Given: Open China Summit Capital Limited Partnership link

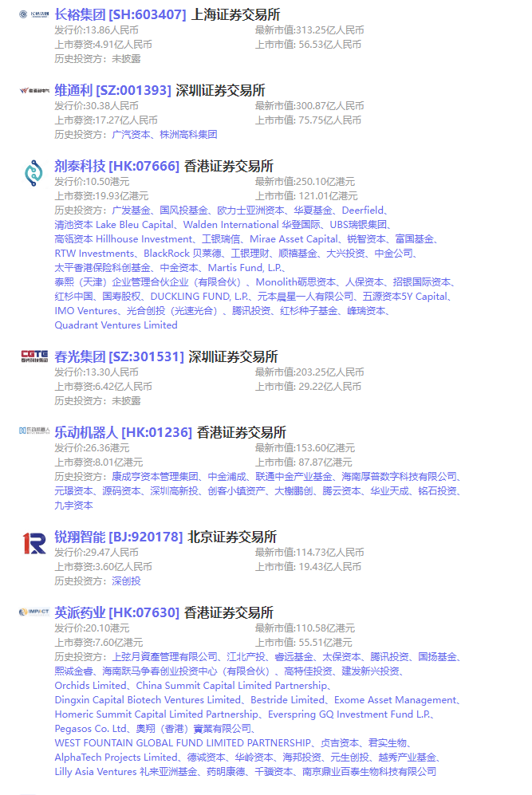Looking at the screenshot, I should [231, 686].
